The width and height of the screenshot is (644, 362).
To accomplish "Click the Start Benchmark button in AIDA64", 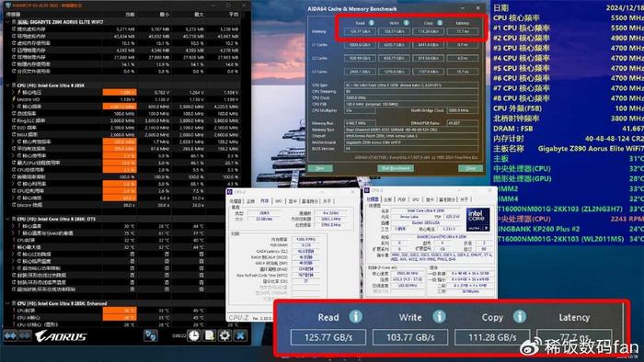I will click(x=395, y=168).
